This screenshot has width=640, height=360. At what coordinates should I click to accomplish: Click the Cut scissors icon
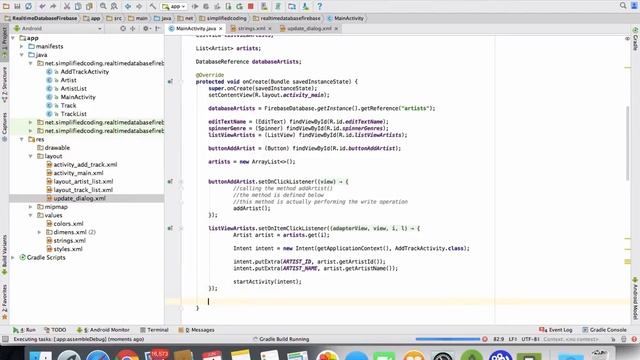tap(67, 6)
